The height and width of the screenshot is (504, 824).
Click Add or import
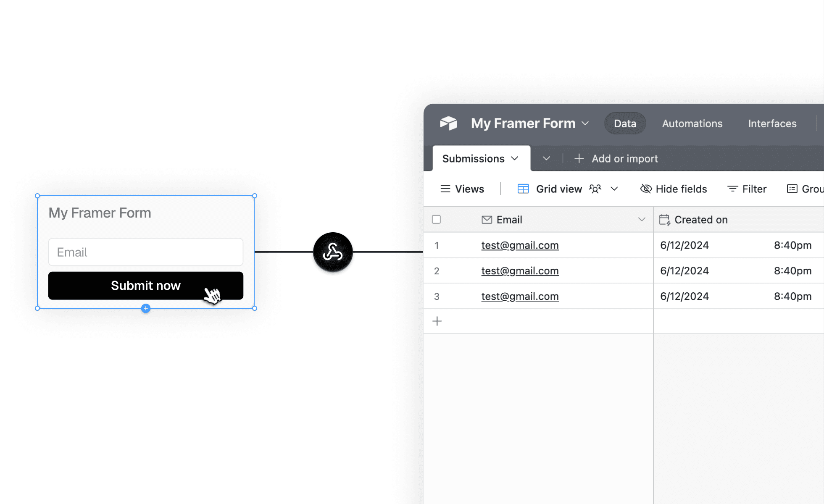625,158
